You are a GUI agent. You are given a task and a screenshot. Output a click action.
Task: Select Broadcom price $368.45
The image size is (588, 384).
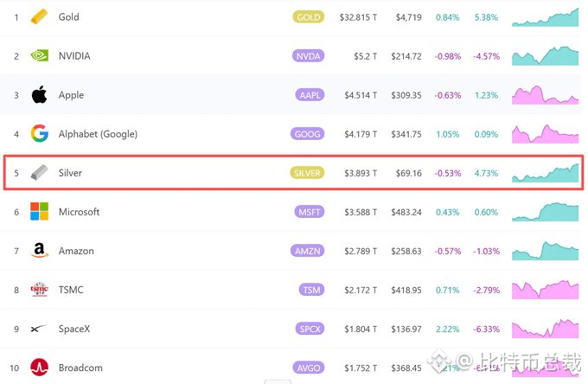pos(406,368)
